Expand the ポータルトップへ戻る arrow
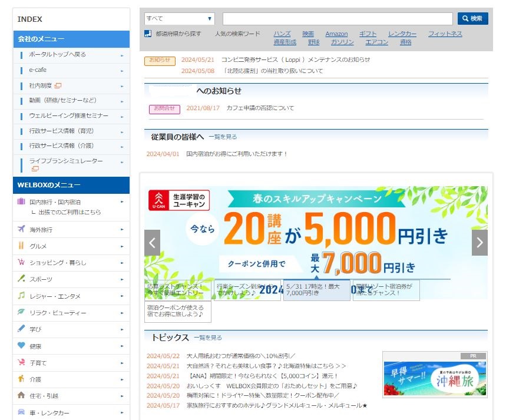Image resolution: width=506 pixels, height=420 pixels. point(122,55)
